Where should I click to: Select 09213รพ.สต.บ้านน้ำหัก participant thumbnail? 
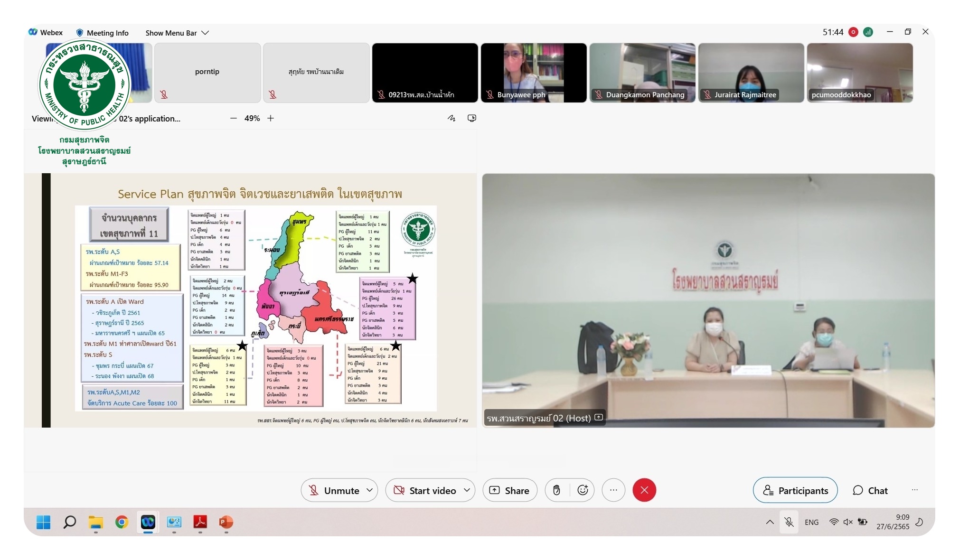click(x=425, y=73)
